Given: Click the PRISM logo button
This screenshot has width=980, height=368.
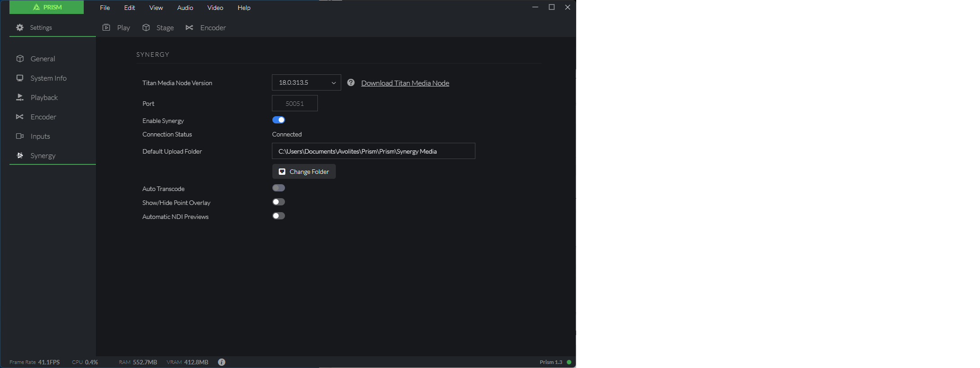Looking at the screenshot, I should pos(46,7).
